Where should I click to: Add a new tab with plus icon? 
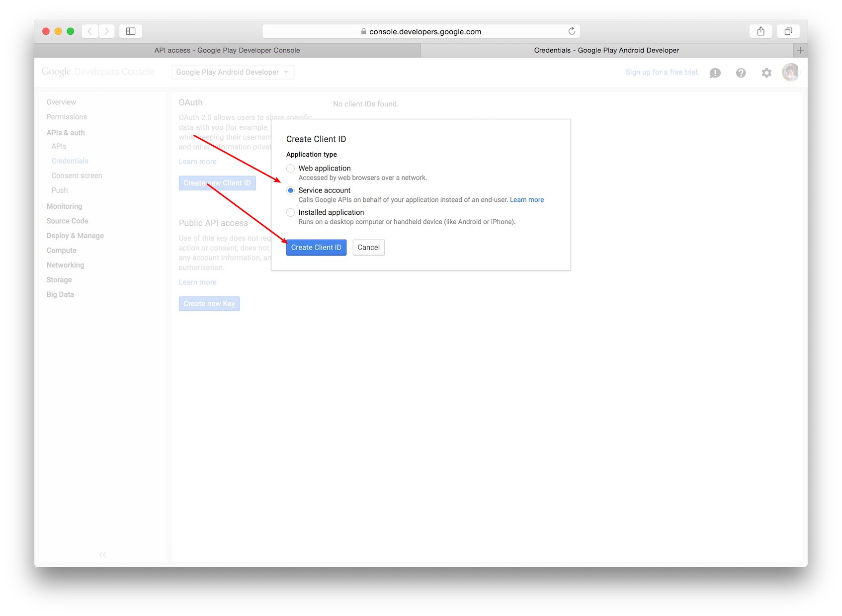click(800, 50)
